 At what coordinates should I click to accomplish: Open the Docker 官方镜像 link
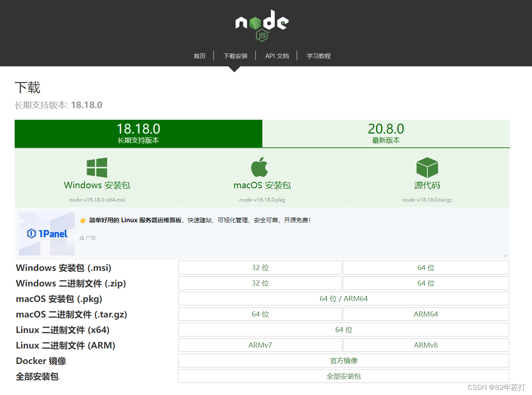pyautogui.click(x=344, y=361)
